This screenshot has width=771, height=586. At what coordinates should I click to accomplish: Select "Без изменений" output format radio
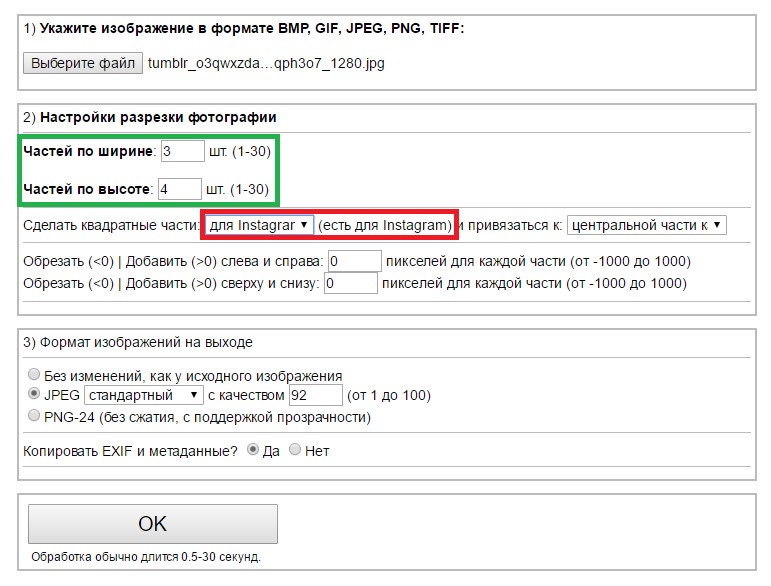(x=36, y=376)
